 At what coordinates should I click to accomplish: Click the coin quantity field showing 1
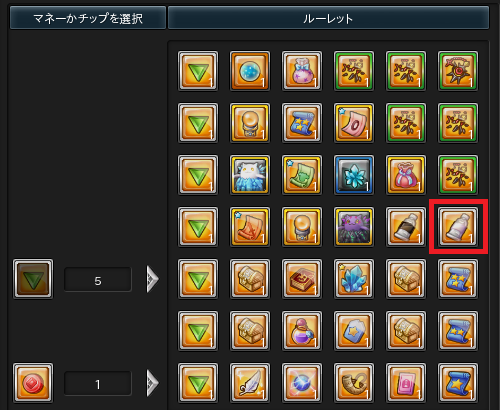[x=98, y=383]
